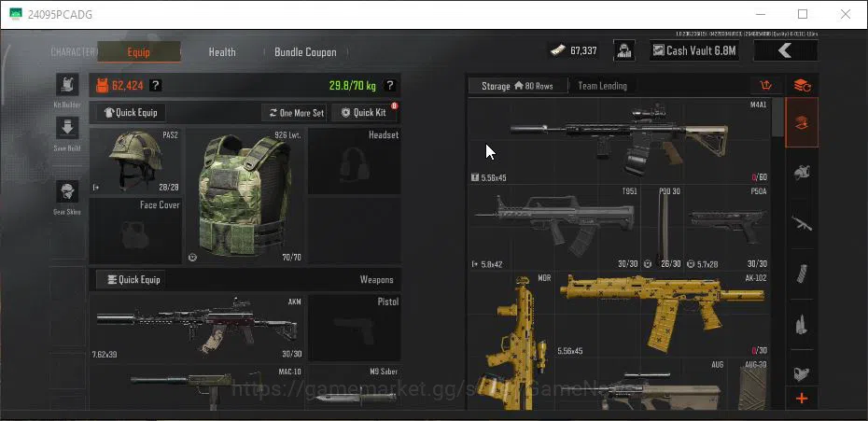Click the help icon beside 29.8/70 kg
Viewport: 868px width, 421px height.
pos(390,85)
